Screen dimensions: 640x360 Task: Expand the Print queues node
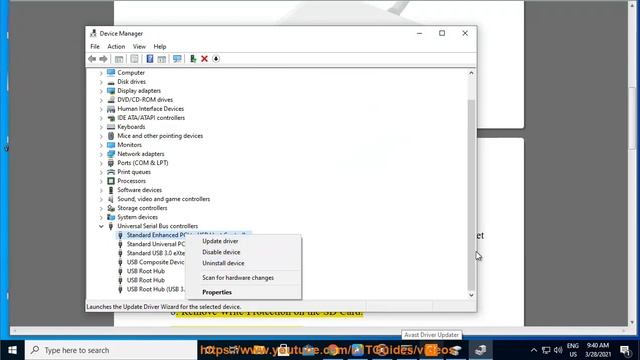pyautogui.click(x=101, y=172)
